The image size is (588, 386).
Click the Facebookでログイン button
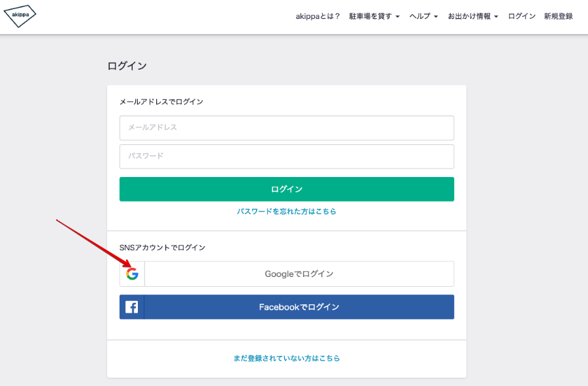click(287, 307)
